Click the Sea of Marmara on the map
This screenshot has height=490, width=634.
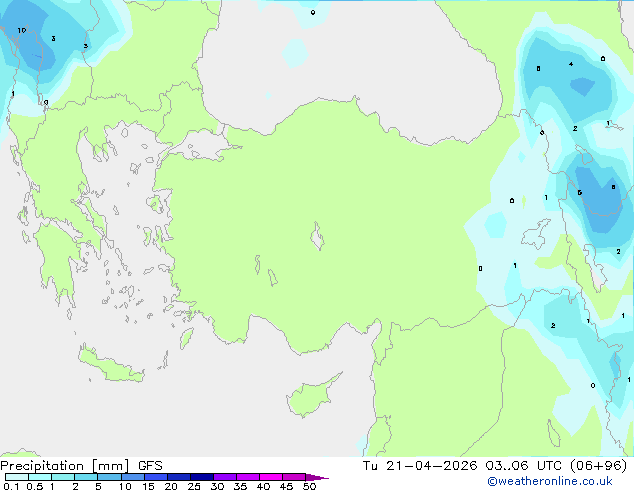[204, 144]
